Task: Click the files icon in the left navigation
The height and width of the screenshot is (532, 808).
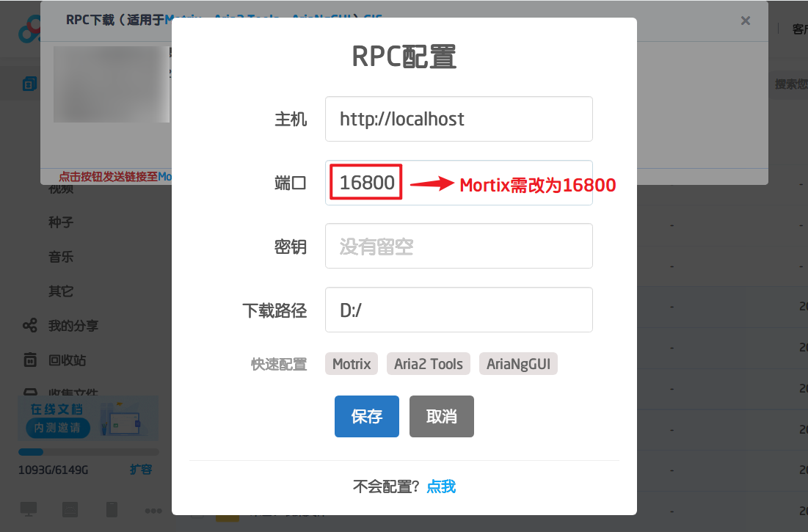Action: [30, 84]
